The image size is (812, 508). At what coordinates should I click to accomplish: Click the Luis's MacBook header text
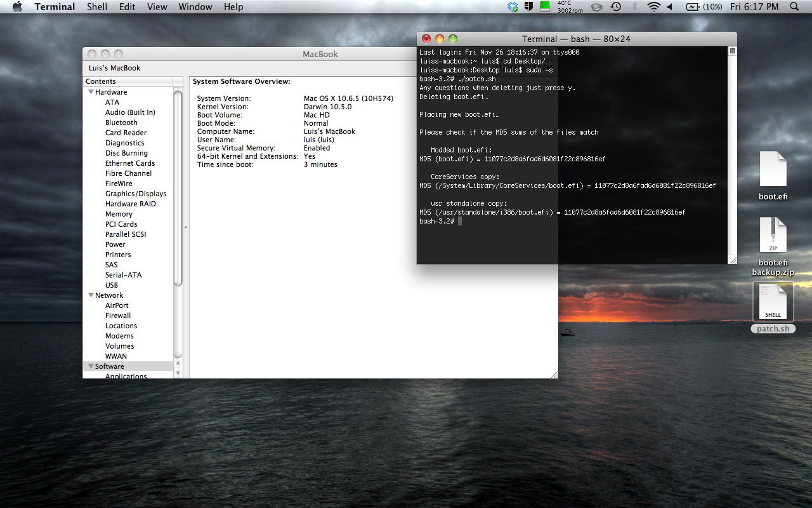(115, 68)
